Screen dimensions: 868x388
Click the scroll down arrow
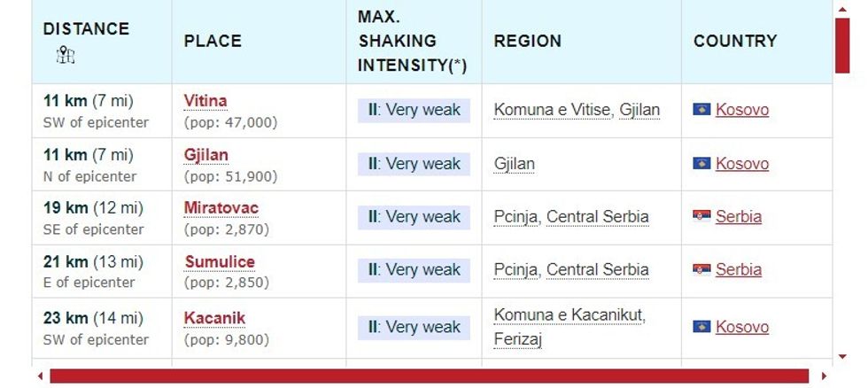click(x=841, y=356)
